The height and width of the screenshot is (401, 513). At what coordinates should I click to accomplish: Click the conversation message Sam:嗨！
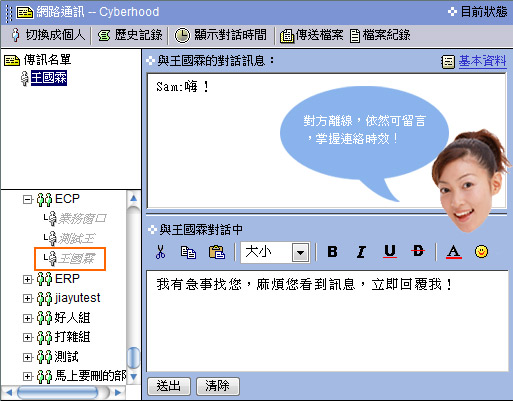[183, 87]
